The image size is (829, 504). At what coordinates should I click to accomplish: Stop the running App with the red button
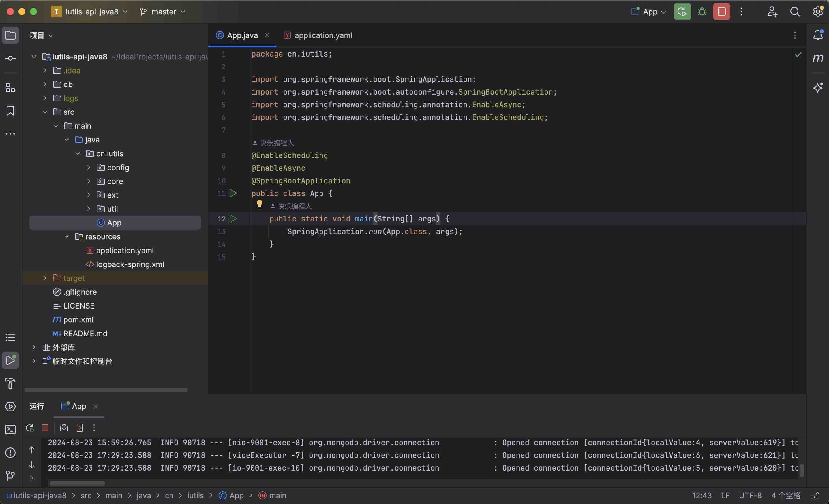pyautogui.click(x=721, y=12)
